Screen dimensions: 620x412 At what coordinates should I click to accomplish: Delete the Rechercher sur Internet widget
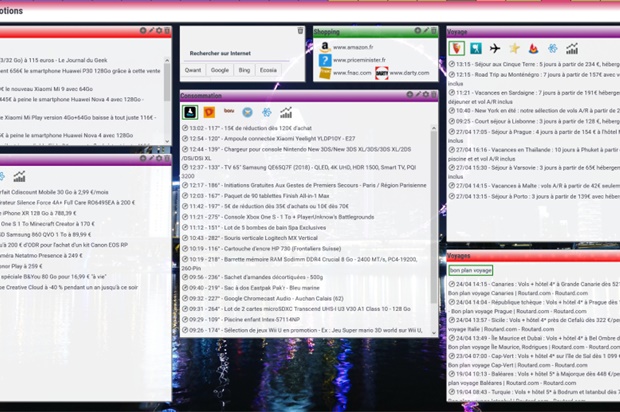pos(300,30)
